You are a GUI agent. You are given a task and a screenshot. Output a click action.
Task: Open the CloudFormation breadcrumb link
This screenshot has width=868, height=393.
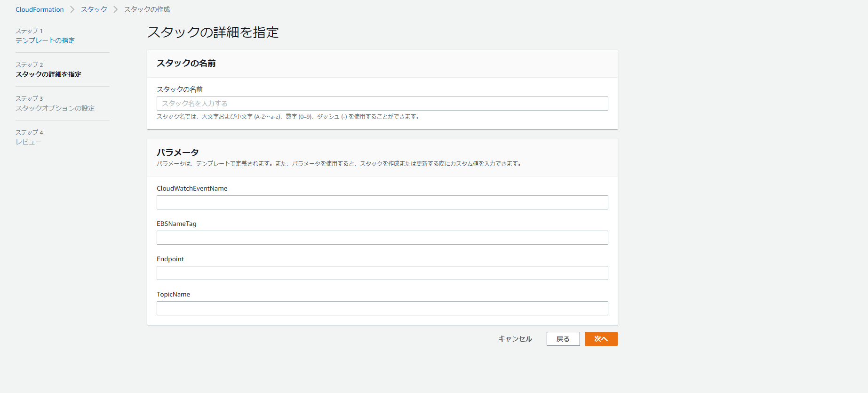40,9
